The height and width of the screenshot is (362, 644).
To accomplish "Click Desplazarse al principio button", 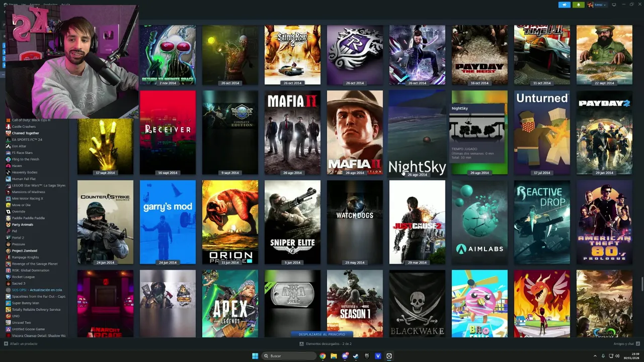I will point(322,334).
